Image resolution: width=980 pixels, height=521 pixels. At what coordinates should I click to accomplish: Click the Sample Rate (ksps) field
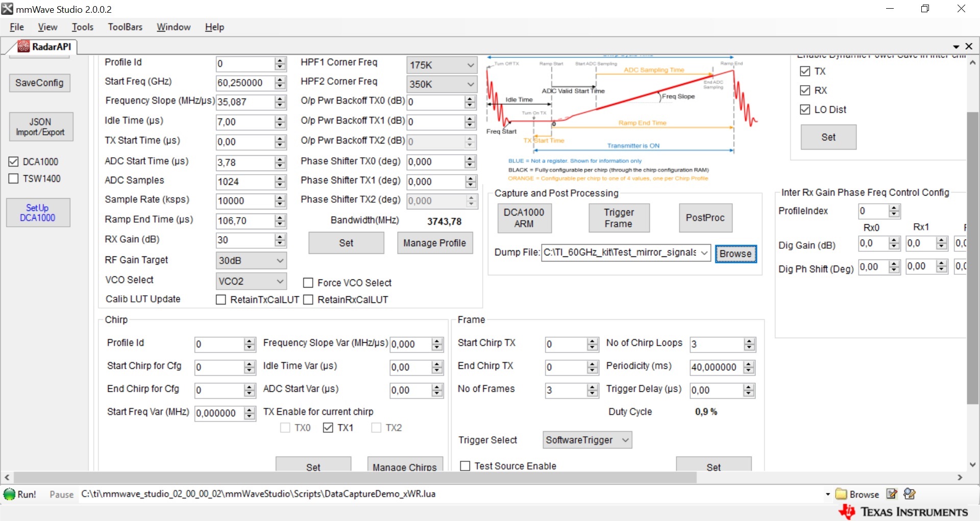point(246,201)
